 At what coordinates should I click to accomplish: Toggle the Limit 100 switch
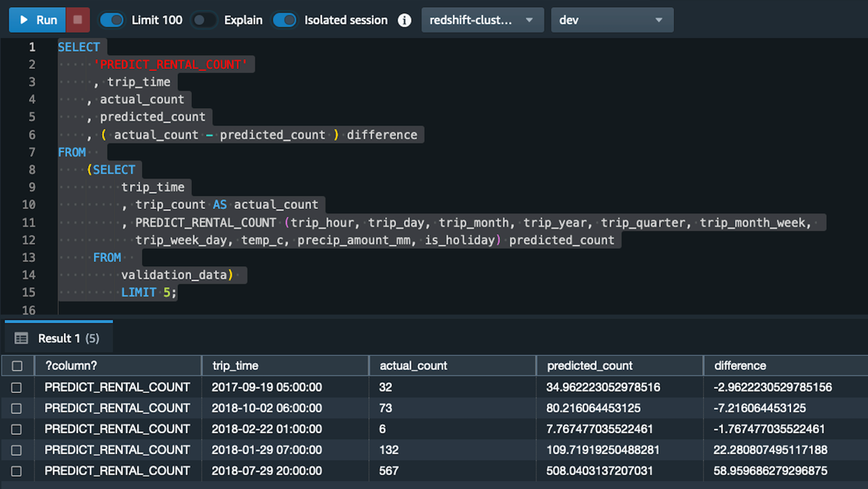click(x=112, y=20)
